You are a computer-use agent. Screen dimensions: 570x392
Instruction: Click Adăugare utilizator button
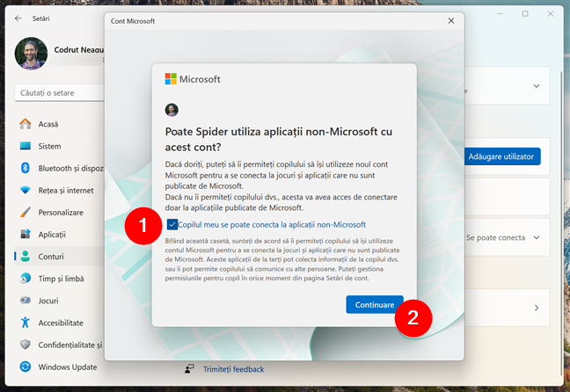tap(502, 156)
